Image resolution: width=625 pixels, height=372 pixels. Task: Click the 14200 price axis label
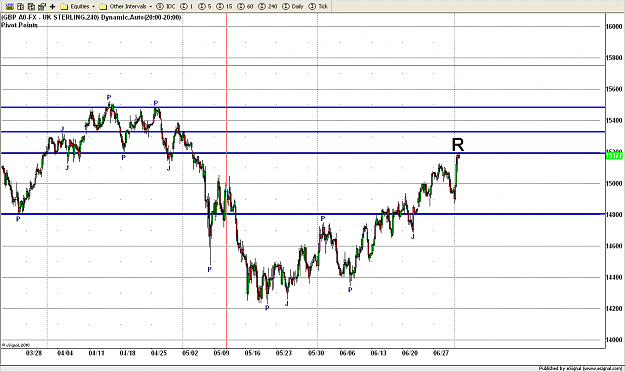pos(614,309)
